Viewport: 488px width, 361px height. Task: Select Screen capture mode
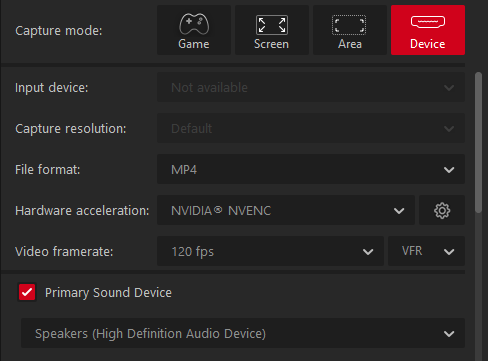coord(272,30)
